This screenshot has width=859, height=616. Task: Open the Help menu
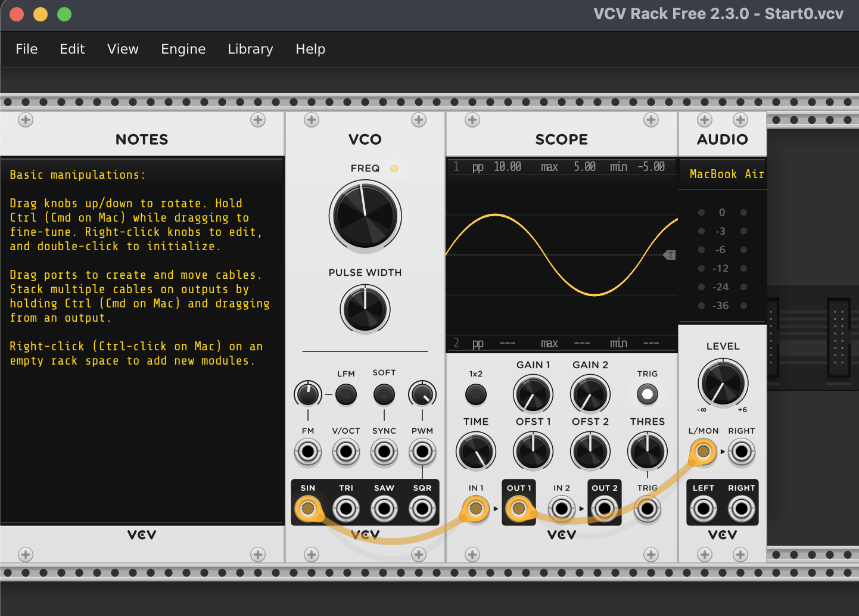coord(310,49)
